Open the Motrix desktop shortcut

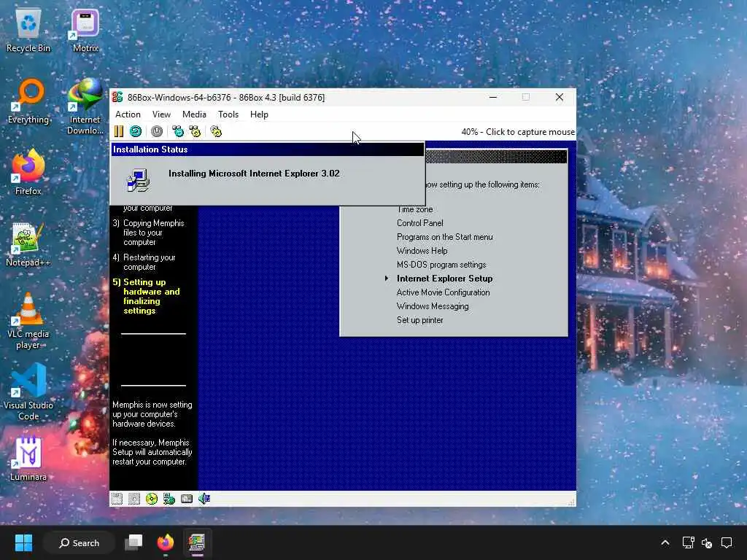coord(85,31)
